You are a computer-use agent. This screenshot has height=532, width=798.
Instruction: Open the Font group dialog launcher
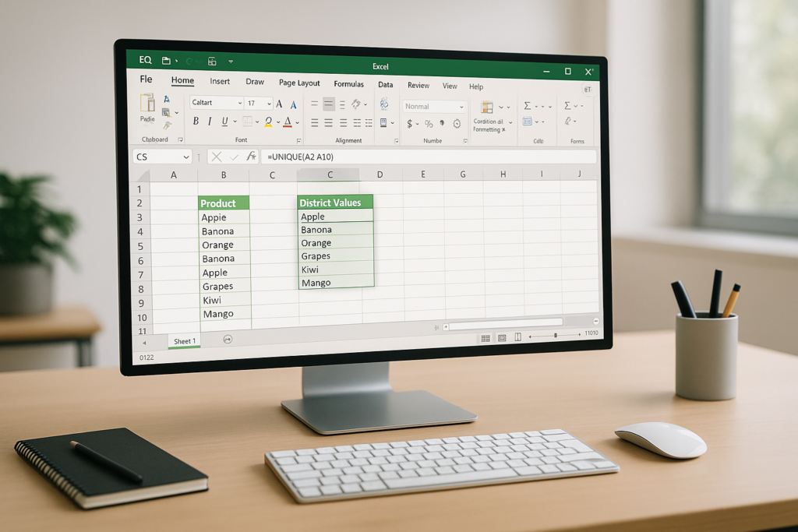[298, 141]
